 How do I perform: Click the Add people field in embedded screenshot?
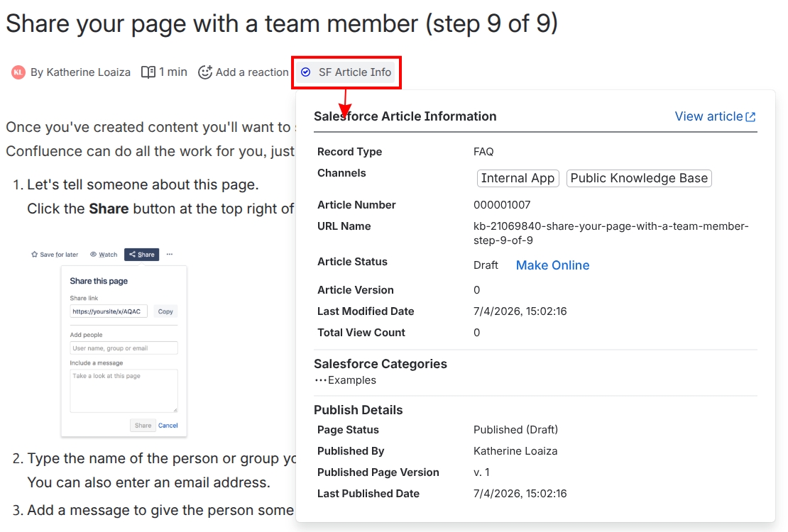tap(124, 348)
